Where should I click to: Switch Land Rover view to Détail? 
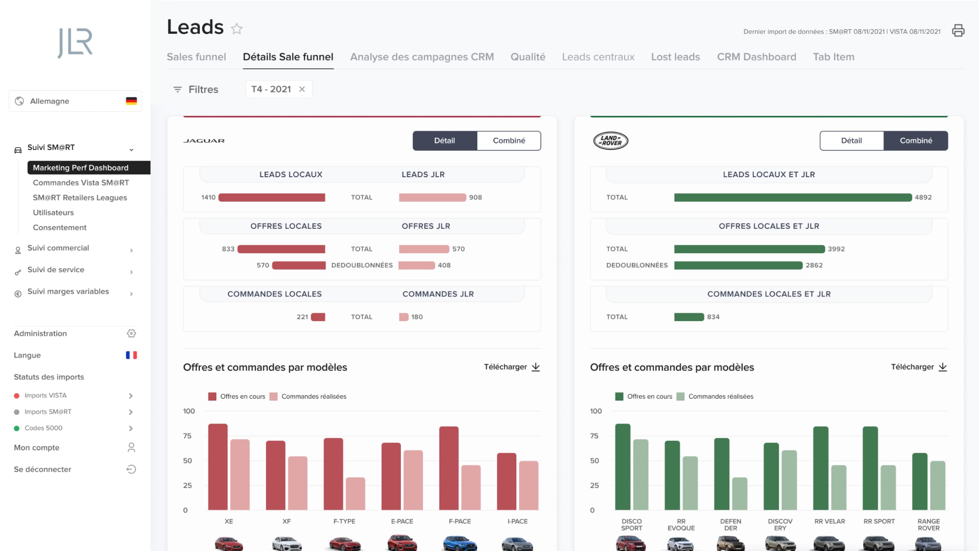pos(852,141)
